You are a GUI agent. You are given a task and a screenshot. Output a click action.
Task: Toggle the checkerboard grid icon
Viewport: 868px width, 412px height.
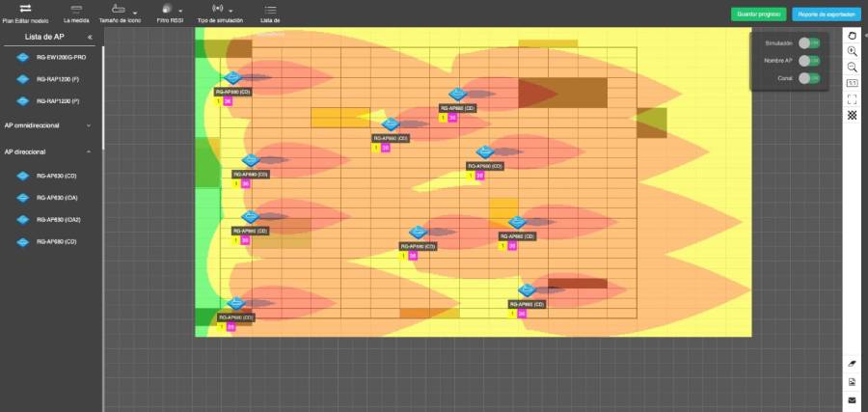(853, 115)
